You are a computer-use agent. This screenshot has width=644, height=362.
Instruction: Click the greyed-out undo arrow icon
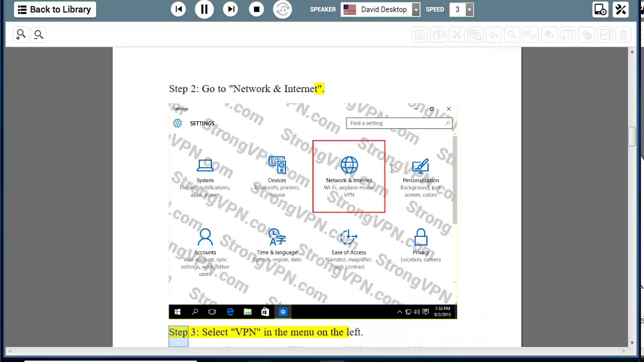[x=494, y=35]
